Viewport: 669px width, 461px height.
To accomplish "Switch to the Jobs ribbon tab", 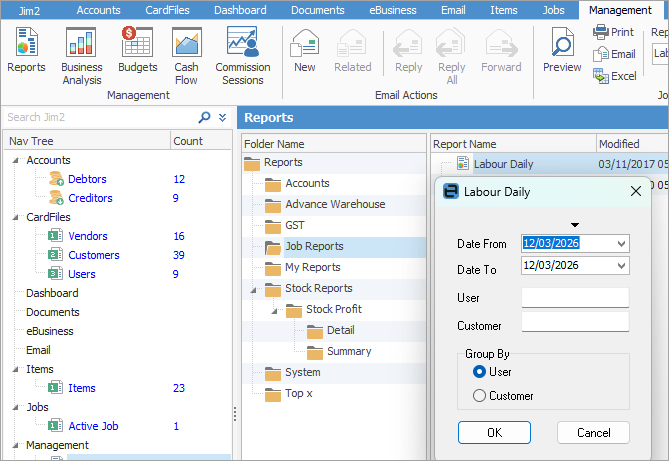I will pyautogui.click(x=553, y=10).
